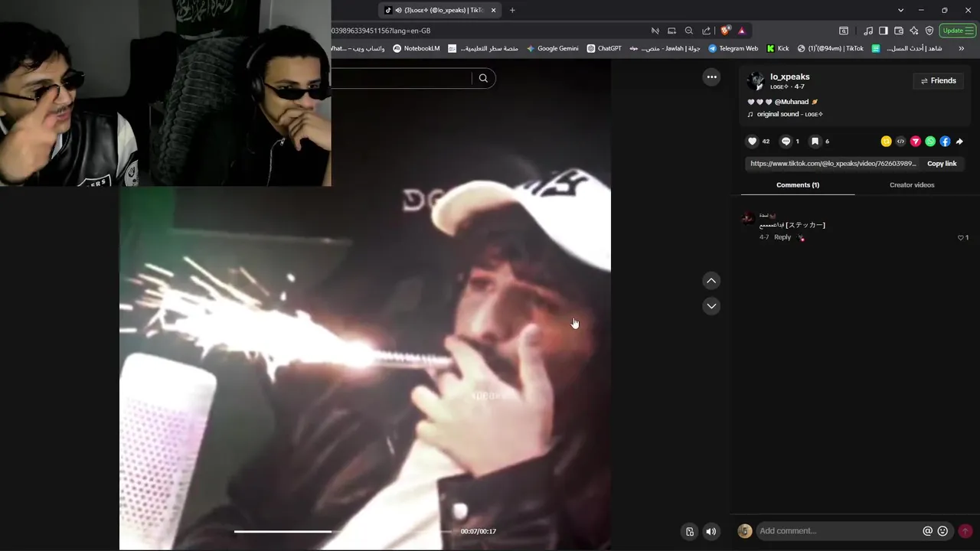The height and width of the screenshot is (551, 980).
Task: Close the TikTok browser tab
Action: point(493,10)
